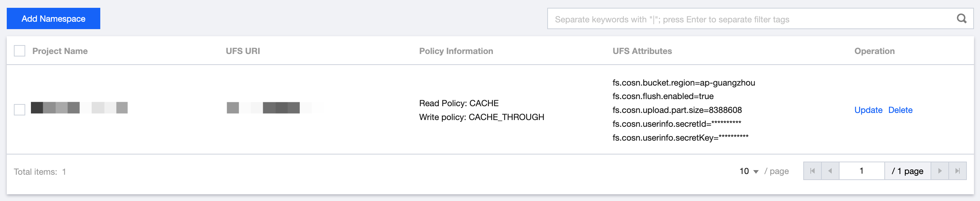
Task: Click the magnifier search icon
Action: pos(962,18)
